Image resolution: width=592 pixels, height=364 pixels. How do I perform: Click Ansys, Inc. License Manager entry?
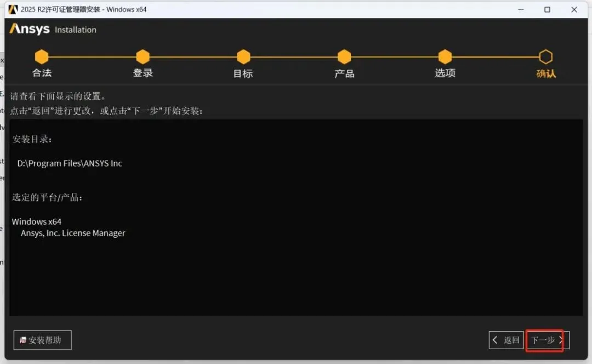(x=73, y=234)
